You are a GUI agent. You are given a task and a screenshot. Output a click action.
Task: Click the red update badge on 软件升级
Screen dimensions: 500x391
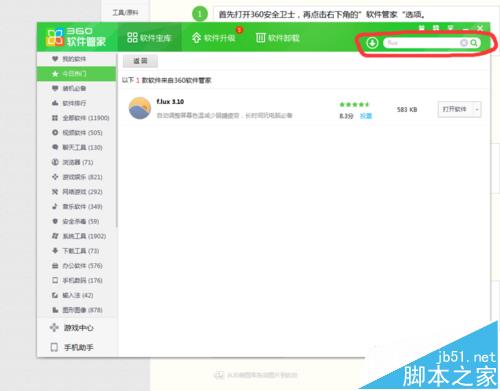(239, 30)
